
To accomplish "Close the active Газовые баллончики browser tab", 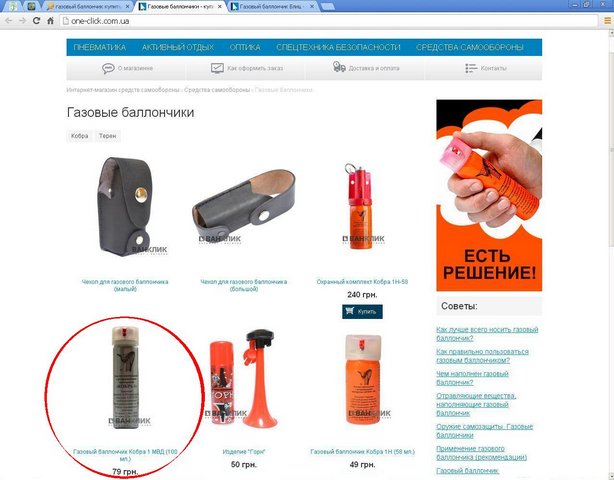I will [220, 7].
